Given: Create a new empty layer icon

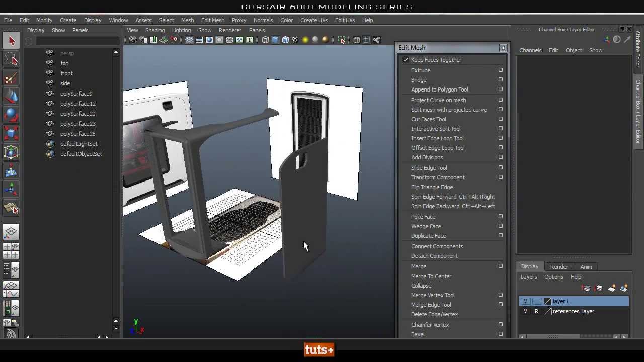Looking at the screenshot, I should 612,288.
